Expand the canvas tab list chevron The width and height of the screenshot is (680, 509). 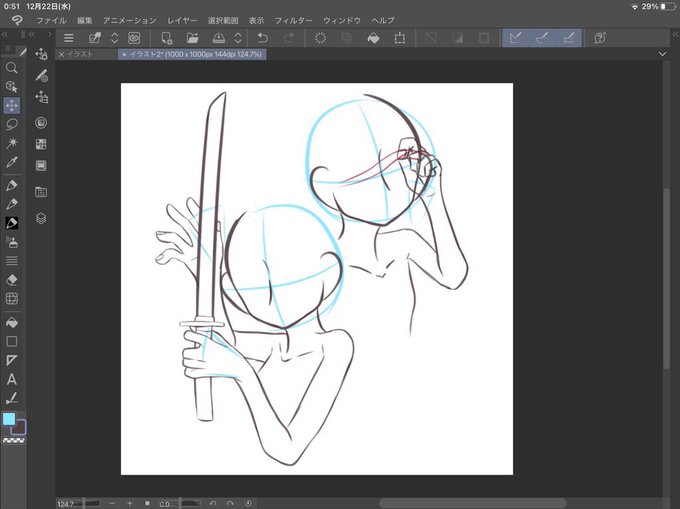click(x=662, y=54)
